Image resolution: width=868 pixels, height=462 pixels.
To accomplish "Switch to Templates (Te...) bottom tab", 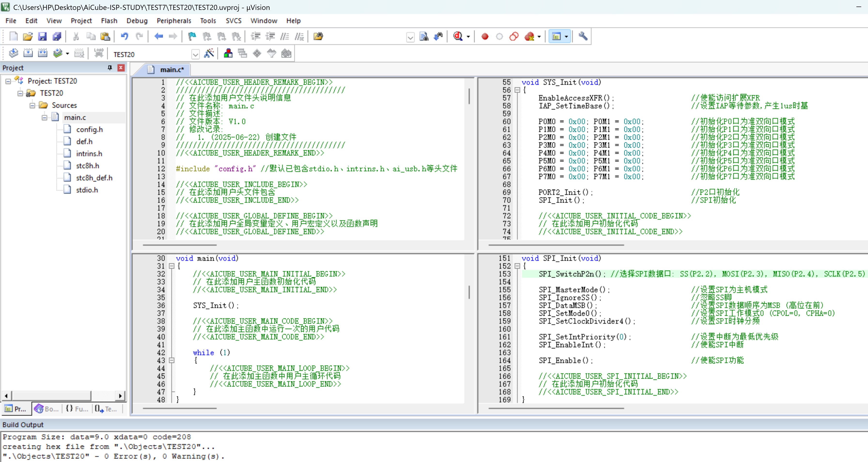I will click(x=106, y=409).
